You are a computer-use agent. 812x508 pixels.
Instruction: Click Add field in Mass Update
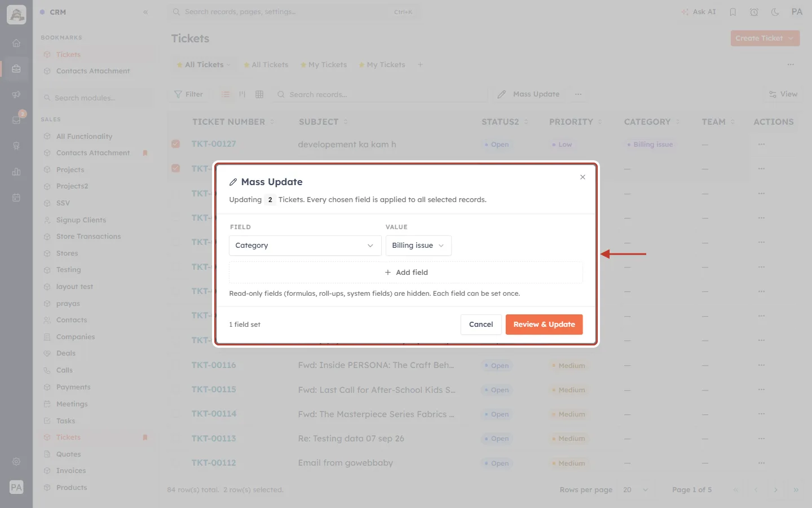click(x=406, y=272)
